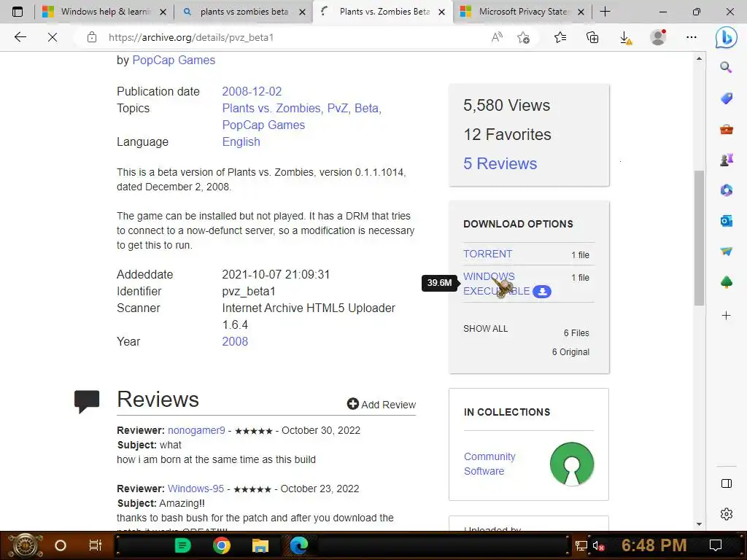Viewport: 747px width, 560px height.
Task: Switch to plants vs zombies beta search tab
Action: click(244, 12)
